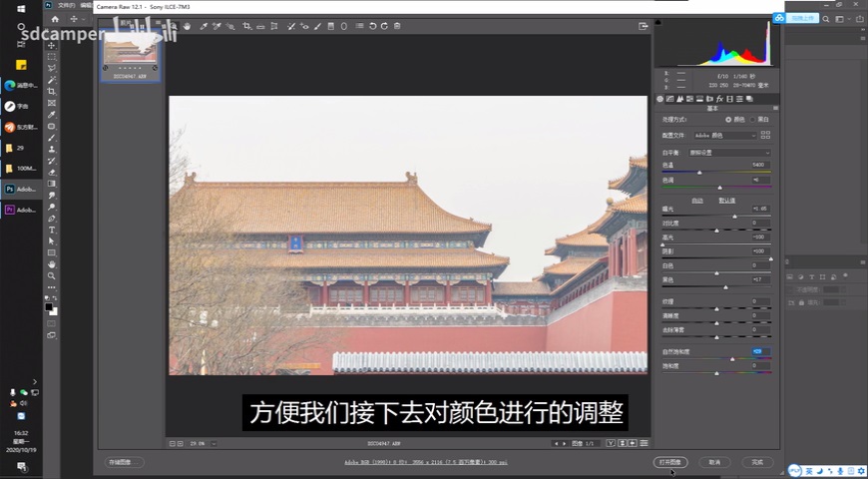Open Edge browser taskbar item
Screen dimensions: 868x479
(21, 85)
